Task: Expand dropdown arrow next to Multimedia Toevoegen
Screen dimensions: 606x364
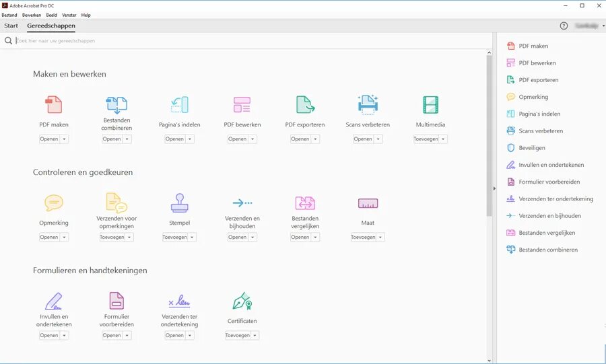Action: coord(443,139)
